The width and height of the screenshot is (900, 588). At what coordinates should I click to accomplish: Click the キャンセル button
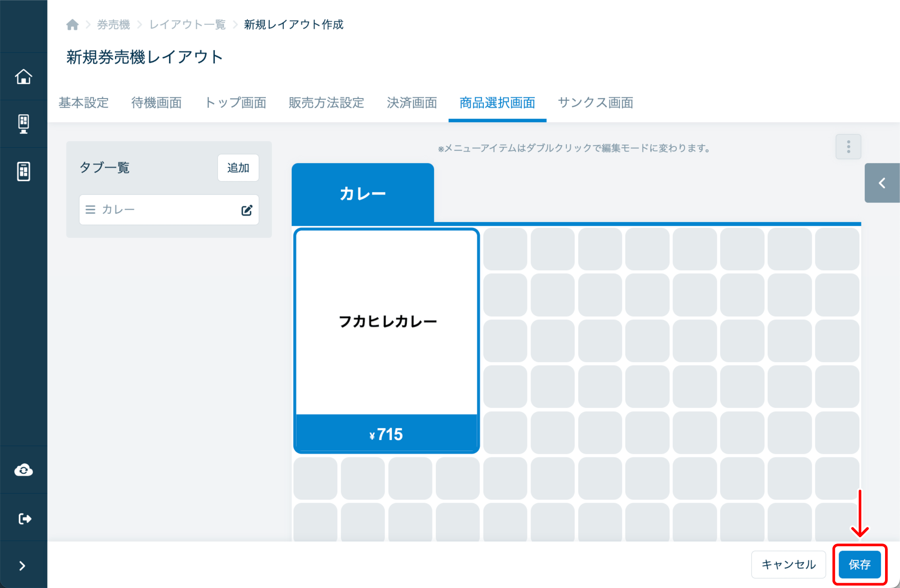coord(788,564)
